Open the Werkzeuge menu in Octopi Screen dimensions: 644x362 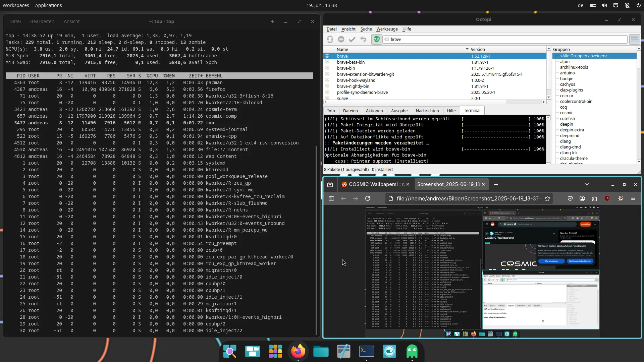[x=387, y=29]
